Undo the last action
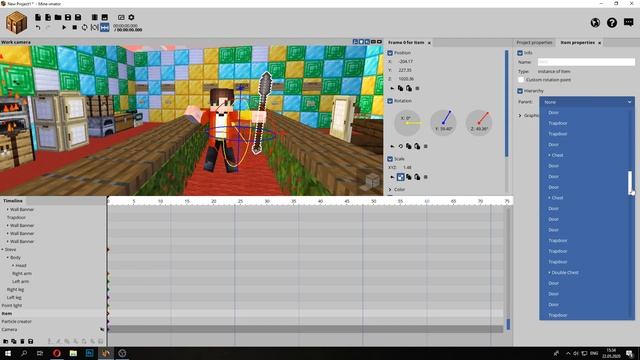 [38, 28]
